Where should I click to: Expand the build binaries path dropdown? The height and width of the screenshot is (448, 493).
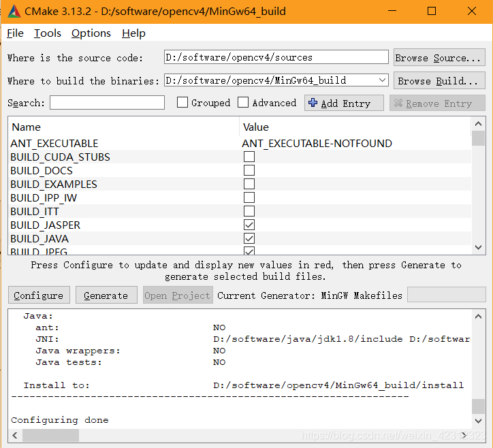[382, 80]
